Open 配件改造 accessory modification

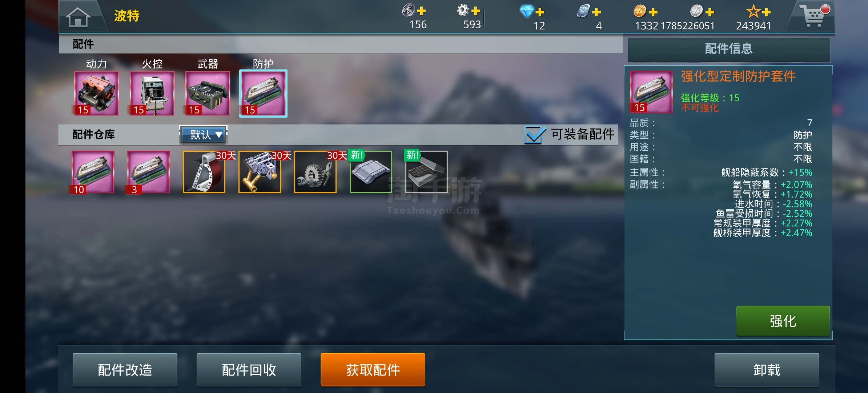(125, 370)
